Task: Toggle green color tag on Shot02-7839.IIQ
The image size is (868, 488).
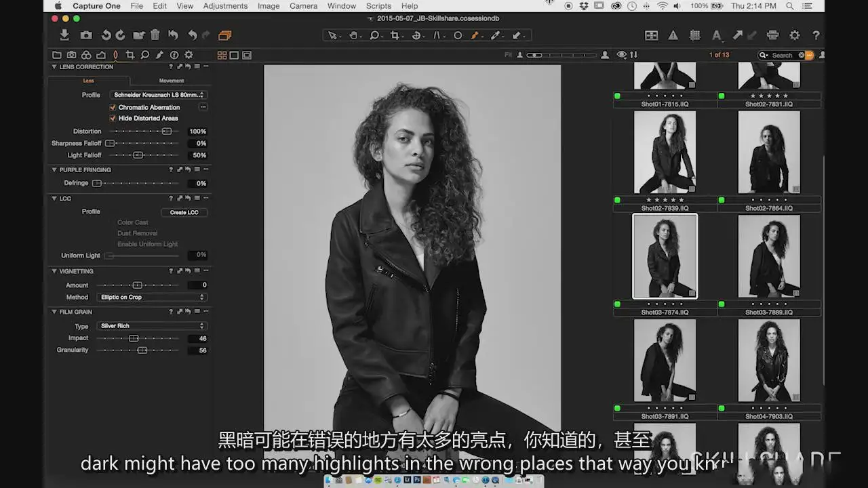Action: [x=617, y=200]
